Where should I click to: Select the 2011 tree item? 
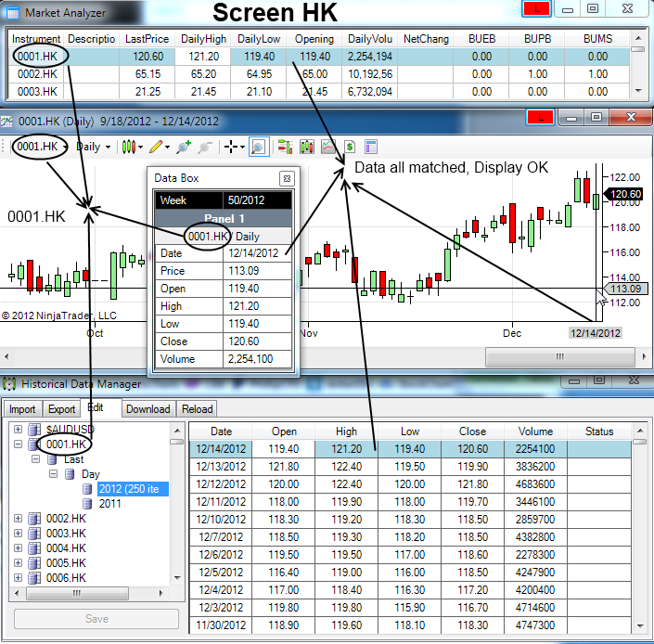[110, 504]
